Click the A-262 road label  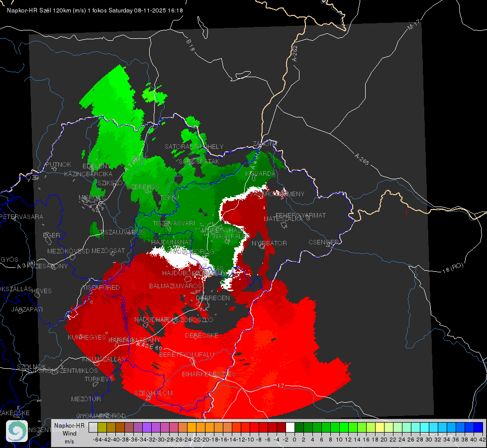[x=295, y=53]
